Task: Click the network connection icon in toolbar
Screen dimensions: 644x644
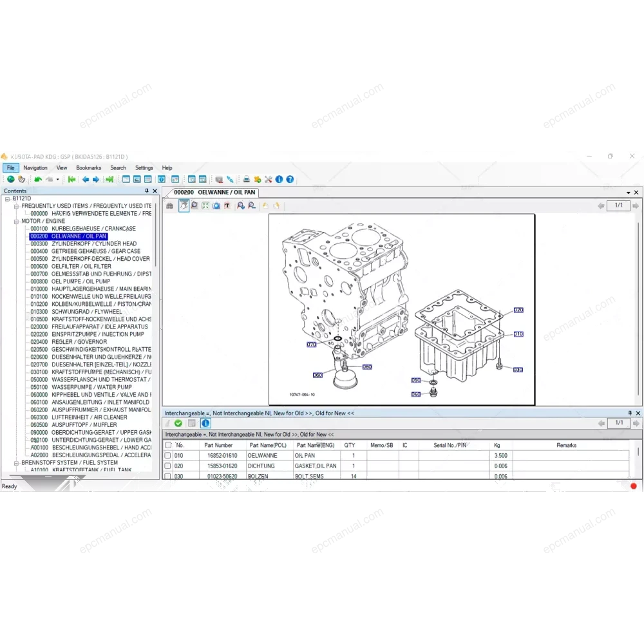Action: coord(230,180)
